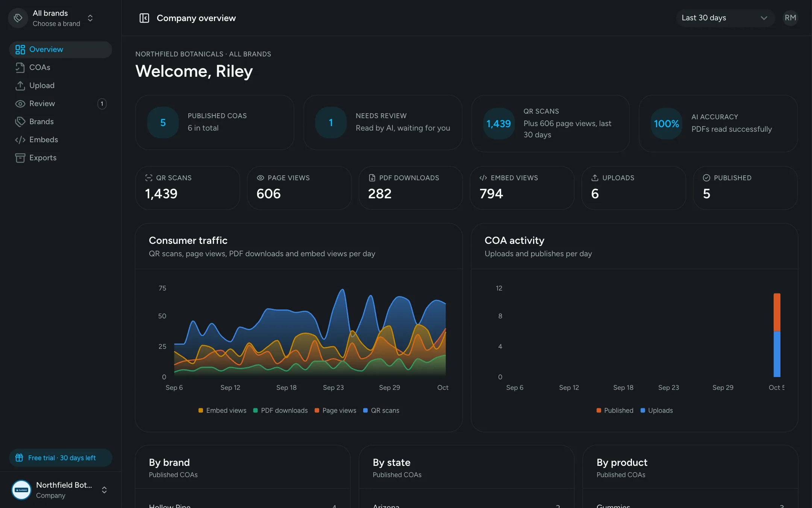Open the Needs Review summary card
The width and height of the screenshot is (812, 508).
[x=383, y=122]
